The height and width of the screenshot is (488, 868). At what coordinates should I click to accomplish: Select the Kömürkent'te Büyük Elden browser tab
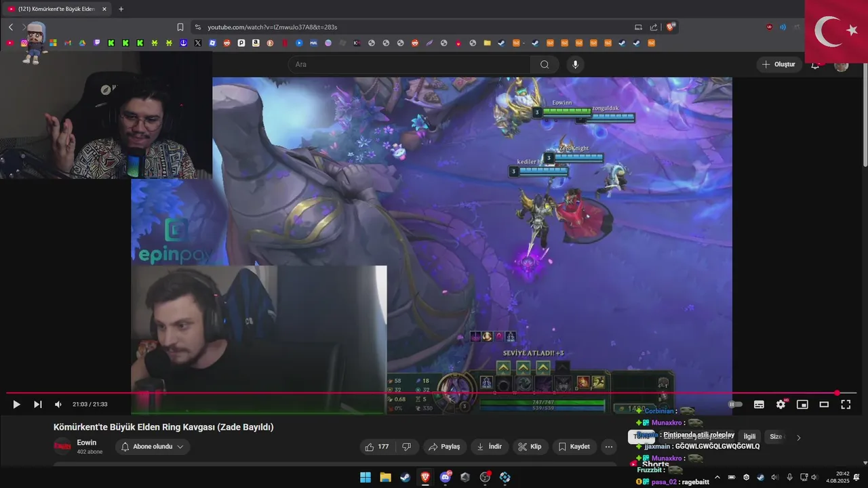pos(58,9)
